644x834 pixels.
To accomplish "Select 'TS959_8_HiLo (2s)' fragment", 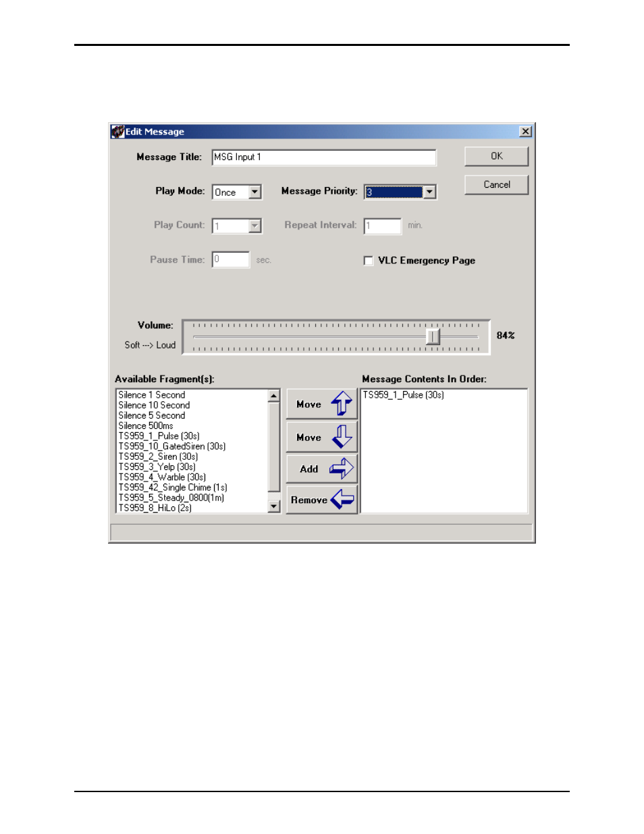I will [x=155, y=508].
